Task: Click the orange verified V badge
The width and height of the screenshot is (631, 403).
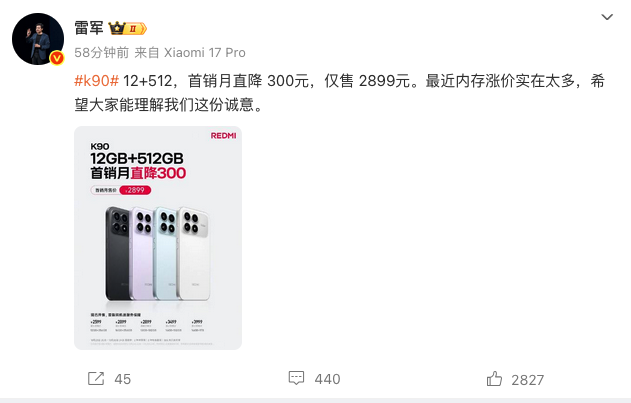Action: pyautogui.click(x=57, y=58)
